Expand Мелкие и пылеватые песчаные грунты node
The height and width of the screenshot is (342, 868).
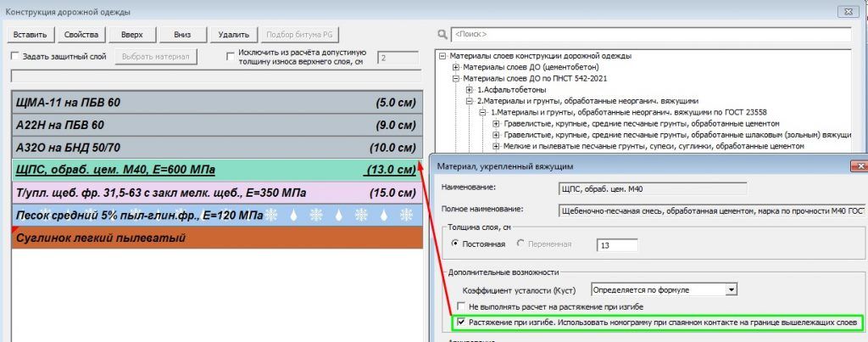(496, 146)
